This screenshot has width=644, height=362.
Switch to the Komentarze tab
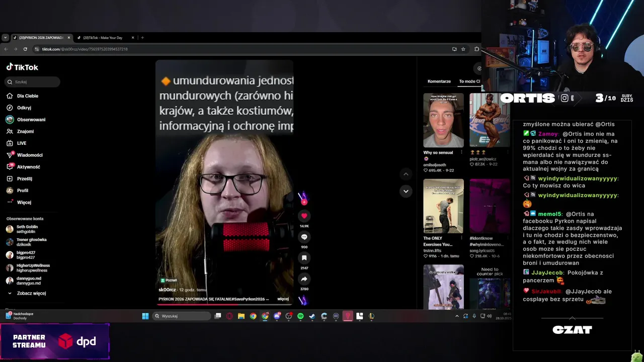(439, 81)
